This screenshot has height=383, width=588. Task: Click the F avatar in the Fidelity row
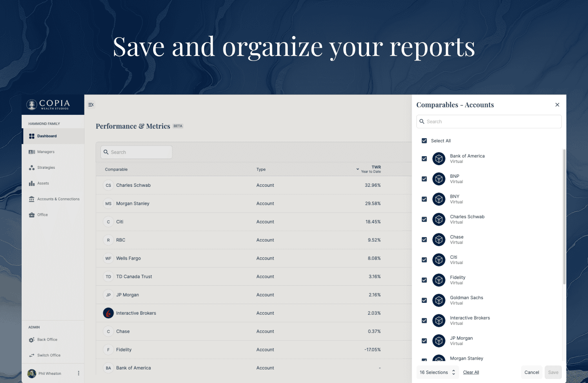click(x=108, y=349)
